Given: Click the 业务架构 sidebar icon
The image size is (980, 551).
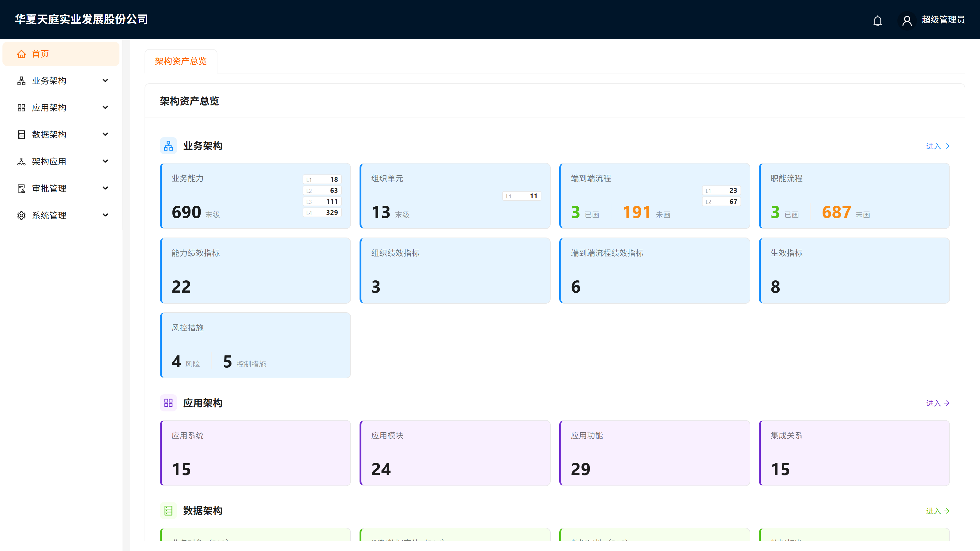Looking at the screenshot, I should (x=21, y=81).
